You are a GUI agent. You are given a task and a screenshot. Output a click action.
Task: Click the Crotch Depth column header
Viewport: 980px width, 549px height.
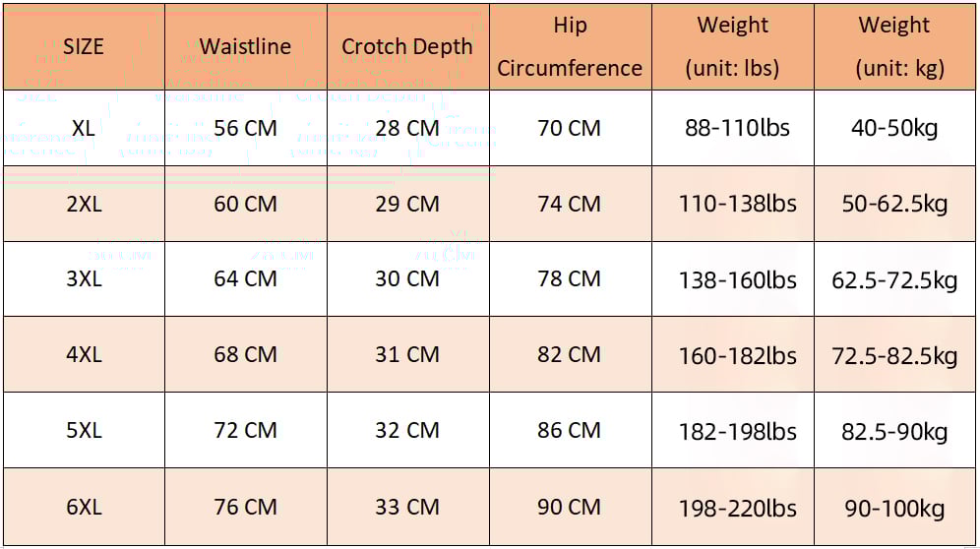[x=407, y=47]
